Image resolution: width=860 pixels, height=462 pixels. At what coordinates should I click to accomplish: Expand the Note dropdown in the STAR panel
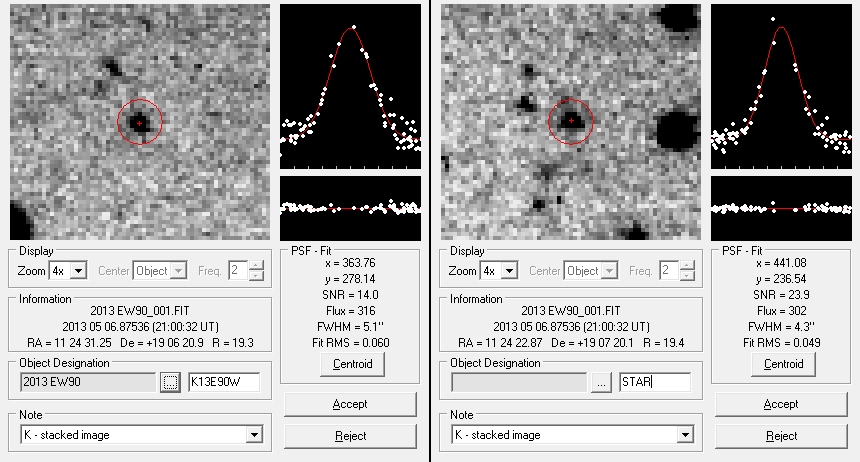tap(685, 435)
